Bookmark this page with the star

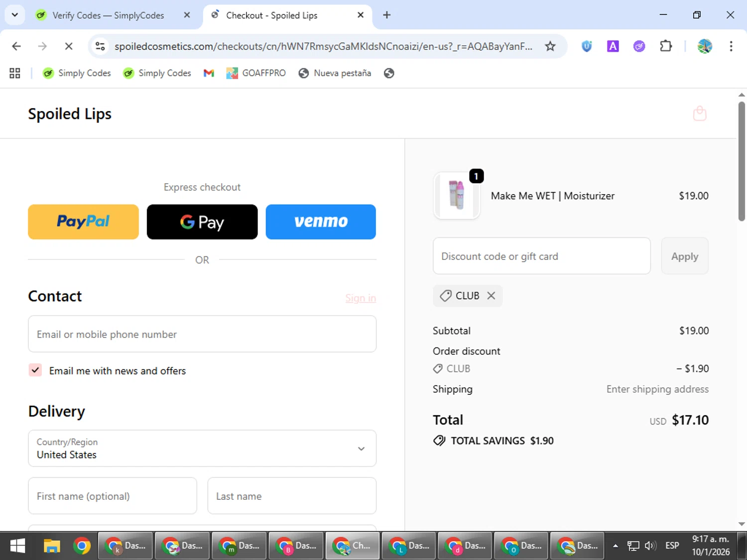click(x=550, y=46)
